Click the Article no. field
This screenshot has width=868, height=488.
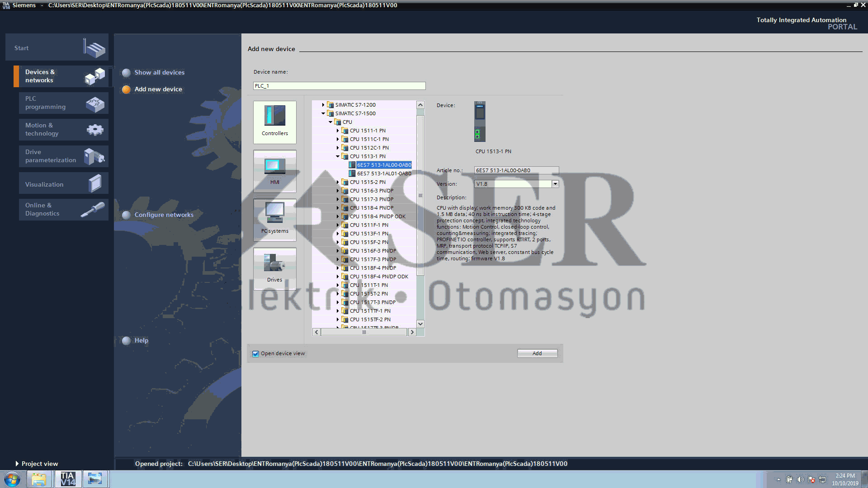[516, 170]
